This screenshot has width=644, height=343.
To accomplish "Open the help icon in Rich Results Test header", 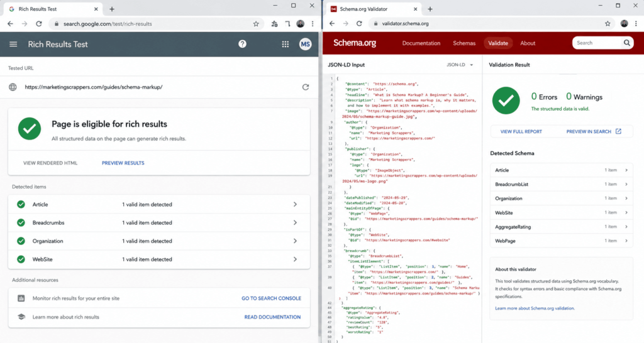I will coord(242,44).
